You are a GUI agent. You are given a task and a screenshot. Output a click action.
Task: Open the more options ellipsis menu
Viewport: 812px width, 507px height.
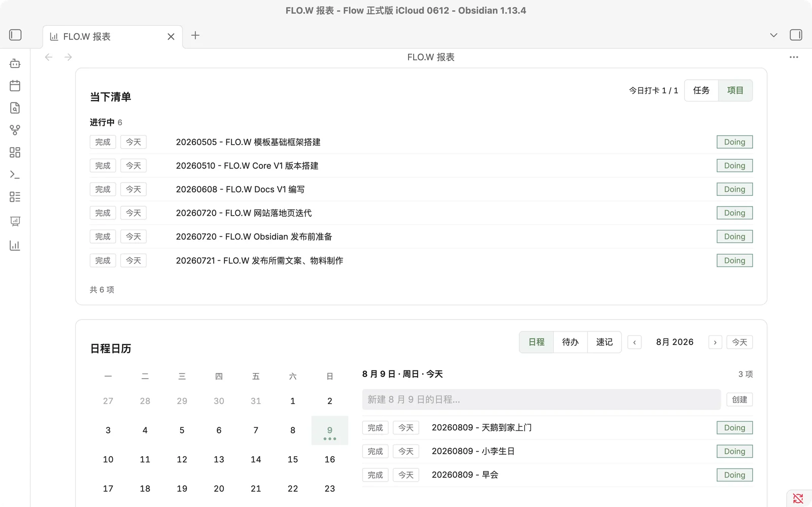794,57
